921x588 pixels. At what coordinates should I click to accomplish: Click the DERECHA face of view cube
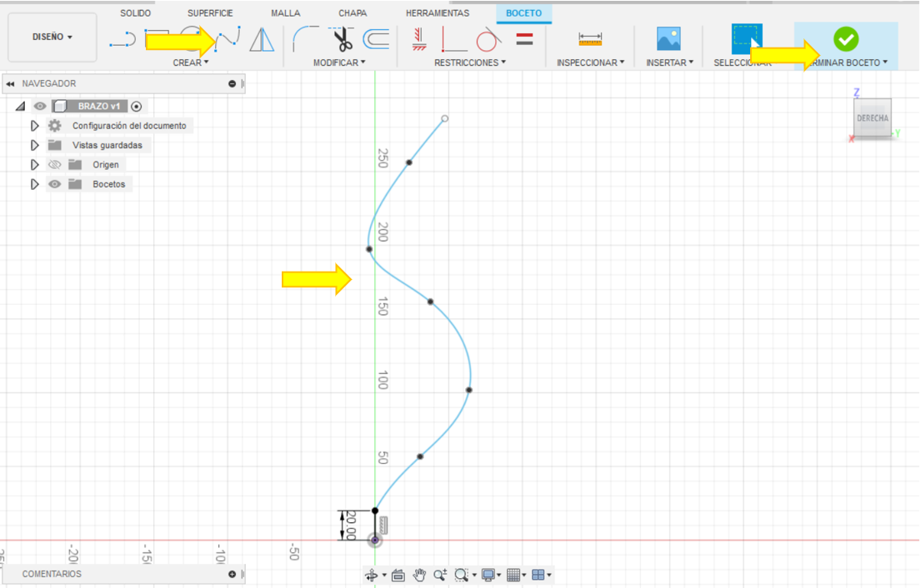pos(873,118)
